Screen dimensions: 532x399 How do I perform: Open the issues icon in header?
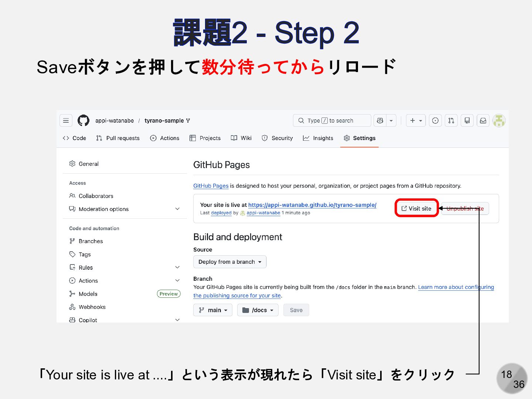pos(435,120)
